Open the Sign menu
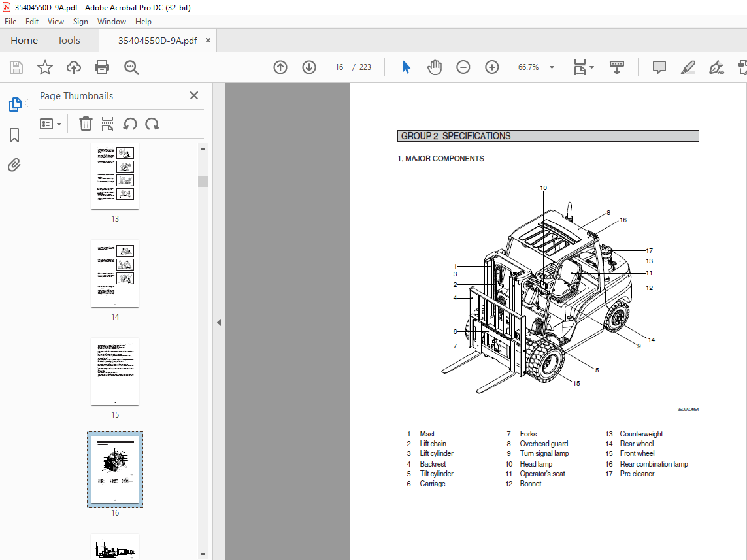The height and width of the screenshot is (560, 747). tap(80, 22)
